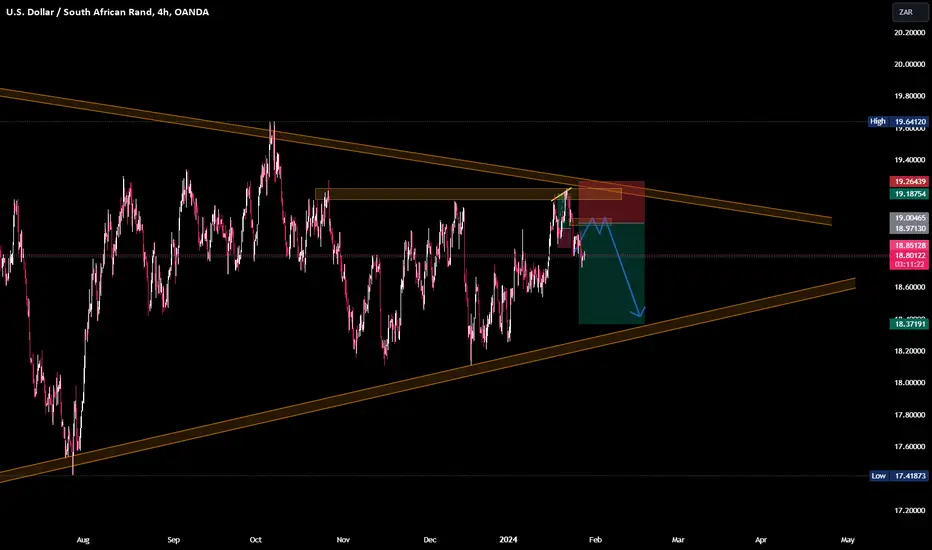Viewport: 932px width, 550px height.
Task: Click the grey 19.00465 price label
Action: [x=909, y=218]
